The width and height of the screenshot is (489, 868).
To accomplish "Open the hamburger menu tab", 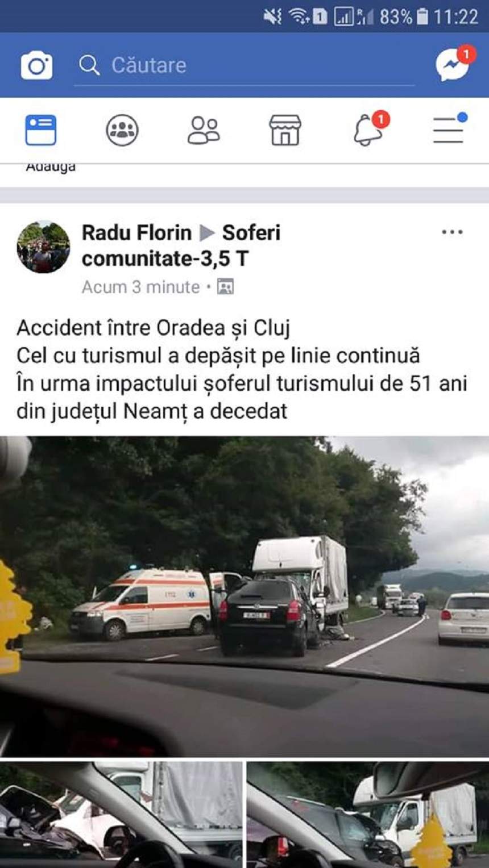I will (450, 128).
